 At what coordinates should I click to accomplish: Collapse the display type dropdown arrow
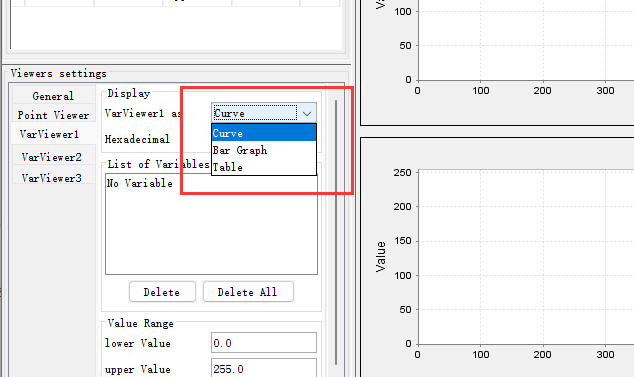(307, 114)
